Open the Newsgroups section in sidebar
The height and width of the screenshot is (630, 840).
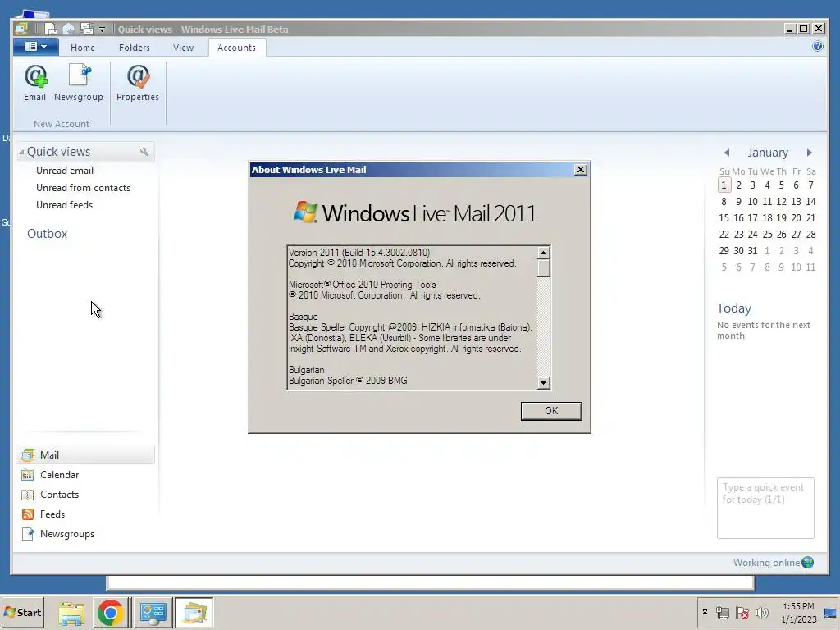(x=85, y=534)
